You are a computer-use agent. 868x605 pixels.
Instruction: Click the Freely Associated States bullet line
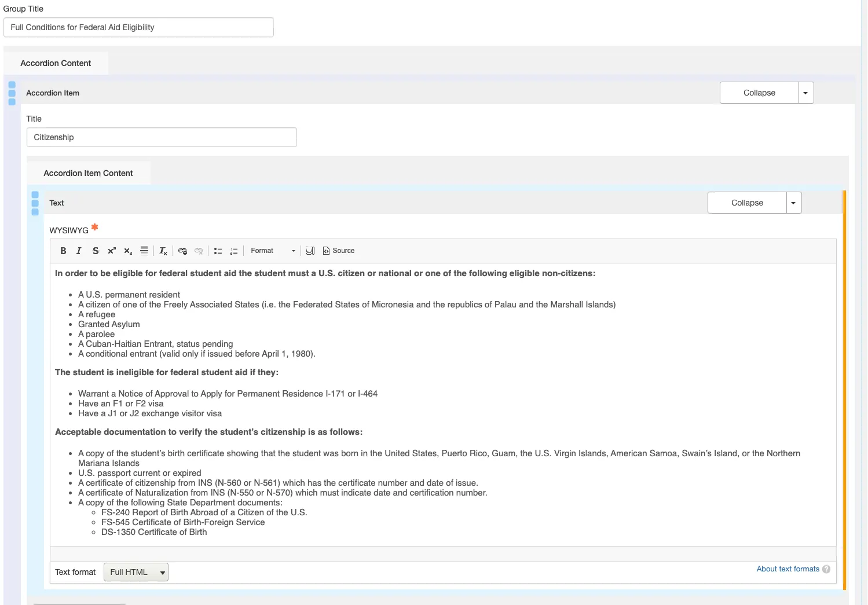point(347,305)
